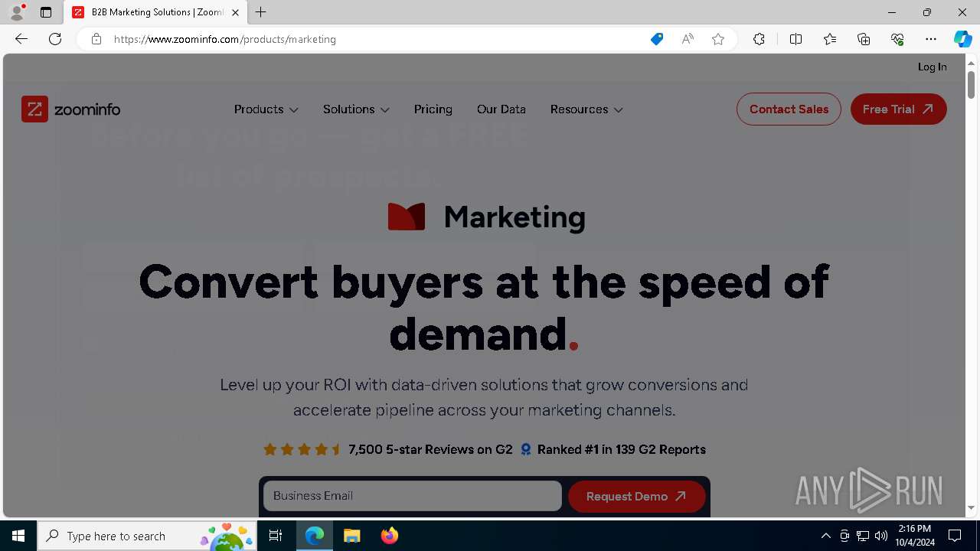Image resolution: width=980 pixels, height=551 pixels.
Task: Expand the Products menu
Action: (266, 109)
